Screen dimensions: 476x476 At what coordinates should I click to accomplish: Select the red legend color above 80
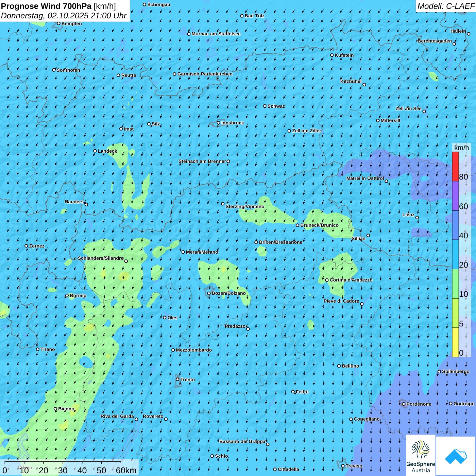click(455, 166)
